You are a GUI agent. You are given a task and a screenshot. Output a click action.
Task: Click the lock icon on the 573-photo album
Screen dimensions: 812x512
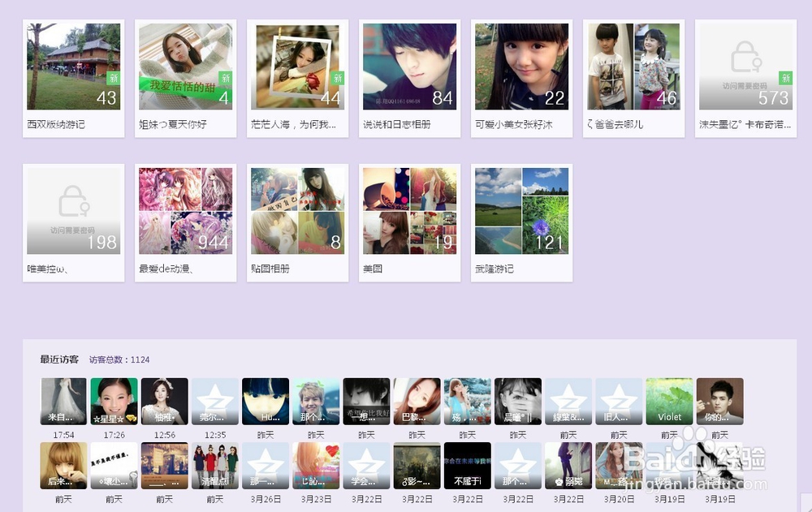[746, 57]
